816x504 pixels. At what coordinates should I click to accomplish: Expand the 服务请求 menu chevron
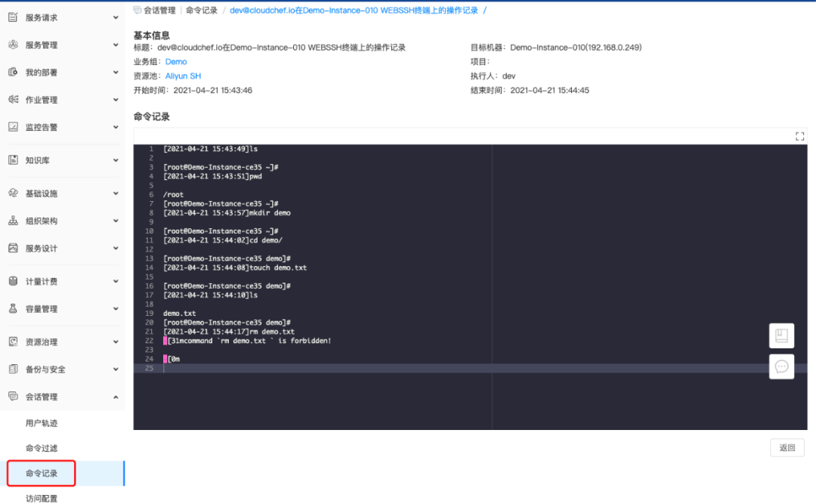tap(116, 17)
